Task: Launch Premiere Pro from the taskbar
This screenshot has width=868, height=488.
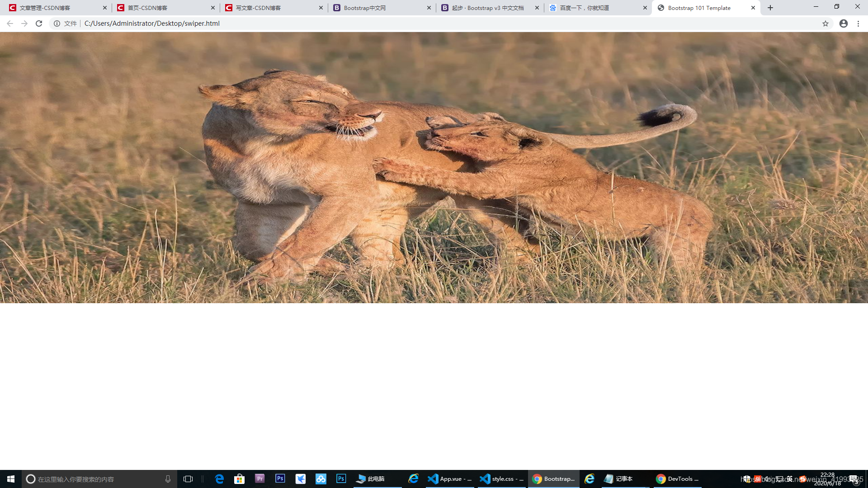Action: tap(259, 479)
